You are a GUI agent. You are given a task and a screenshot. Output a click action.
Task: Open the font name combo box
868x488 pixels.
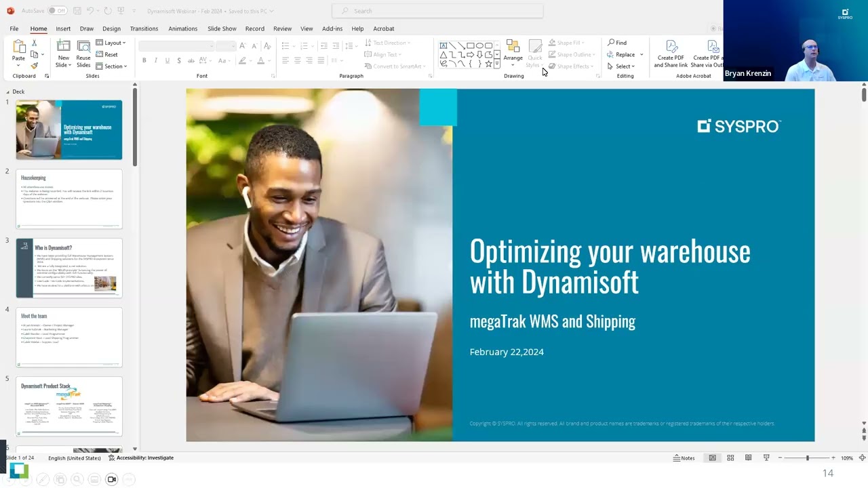(x=176, y=45)
